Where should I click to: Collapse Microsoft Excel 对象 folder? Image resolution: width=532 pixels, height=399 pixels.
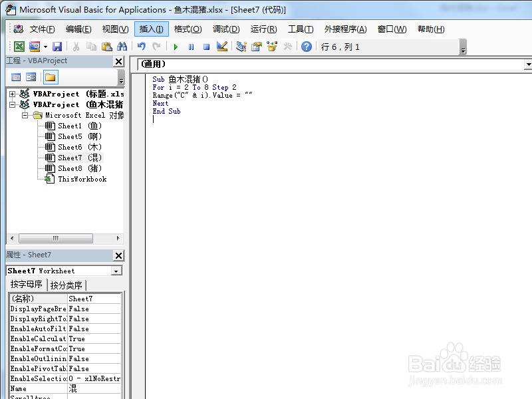point(25,115)
